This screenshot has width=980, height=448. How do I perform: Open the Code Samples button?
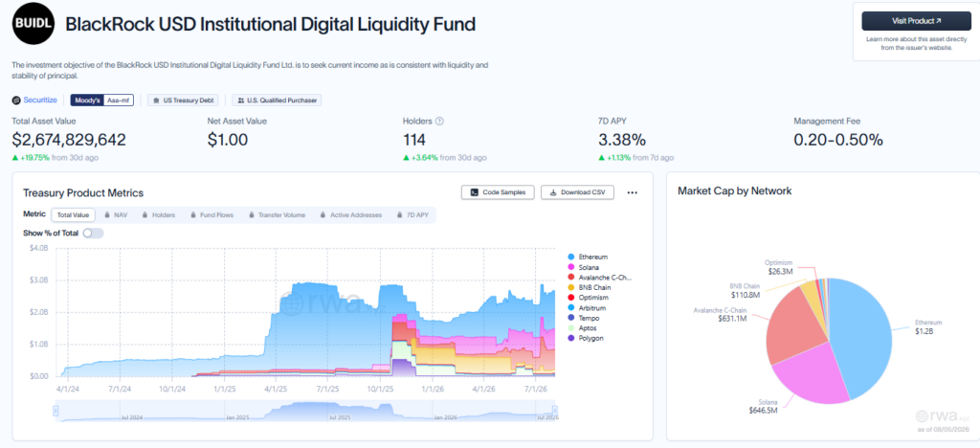click(x=498, y=192)
